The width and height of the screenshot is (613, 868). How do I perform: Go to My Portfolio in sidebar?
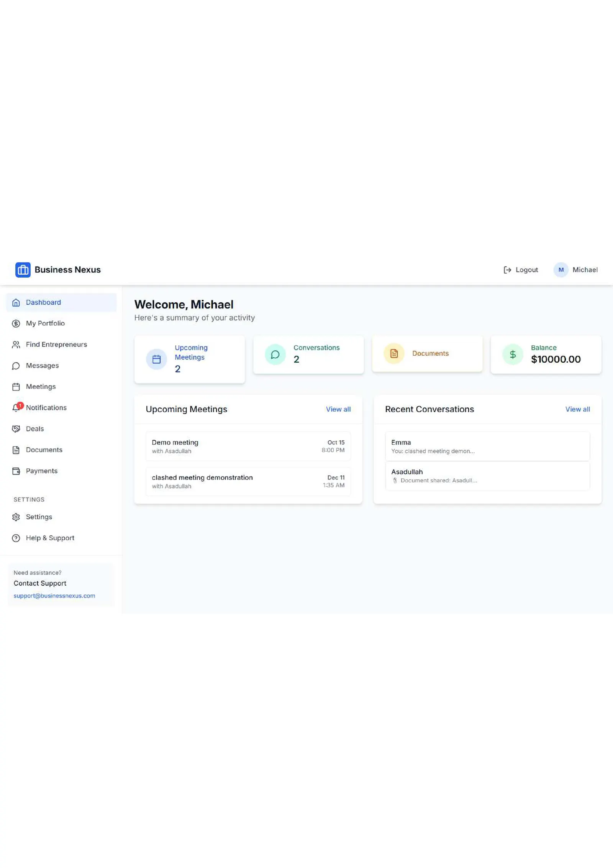61,323
